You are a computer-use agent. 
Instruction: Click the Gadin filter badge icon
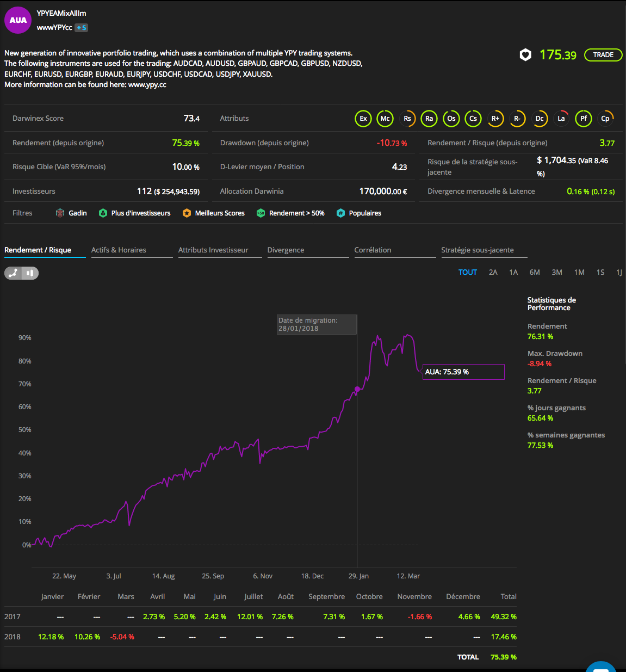click(x=60, y=213)
